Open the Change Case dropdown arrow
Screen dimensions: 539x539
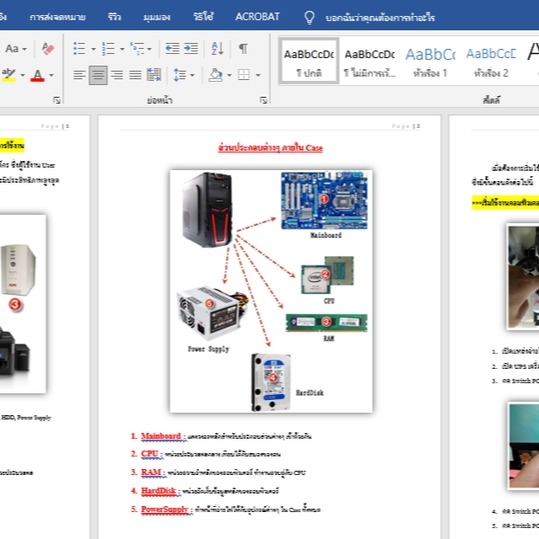coord(24,49)
